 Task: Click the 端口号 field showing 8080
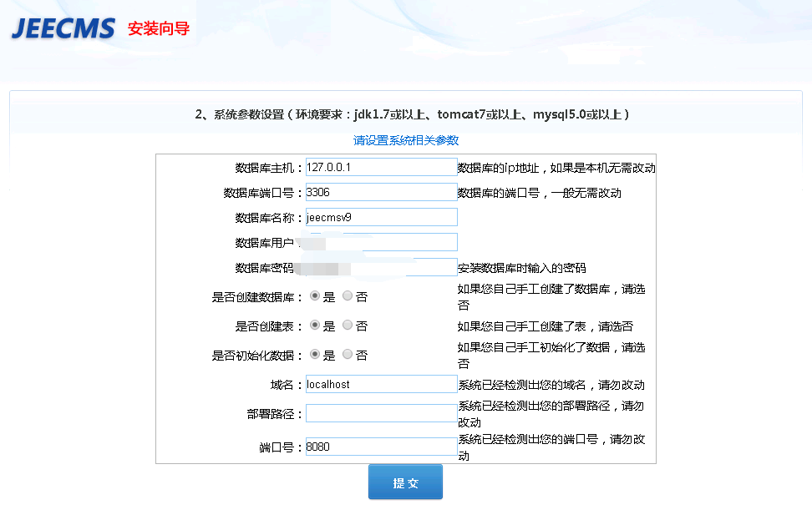(382, 447)
